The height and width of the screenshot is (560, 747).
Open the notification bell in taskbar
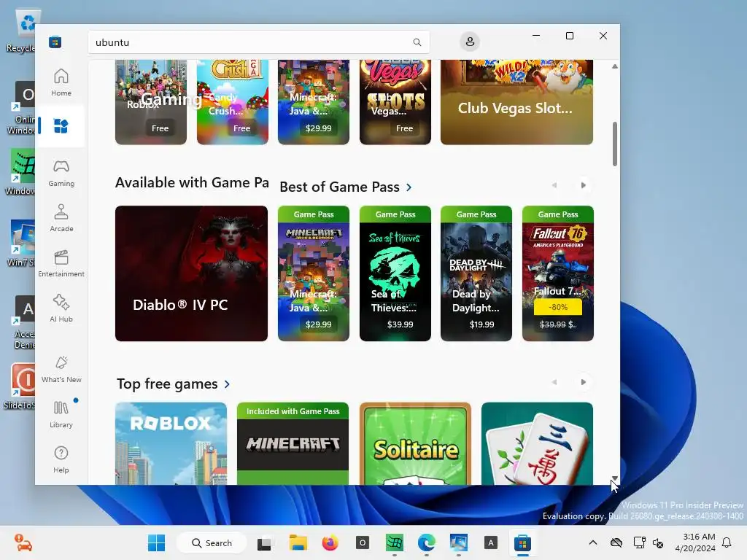tap(727, 542)
